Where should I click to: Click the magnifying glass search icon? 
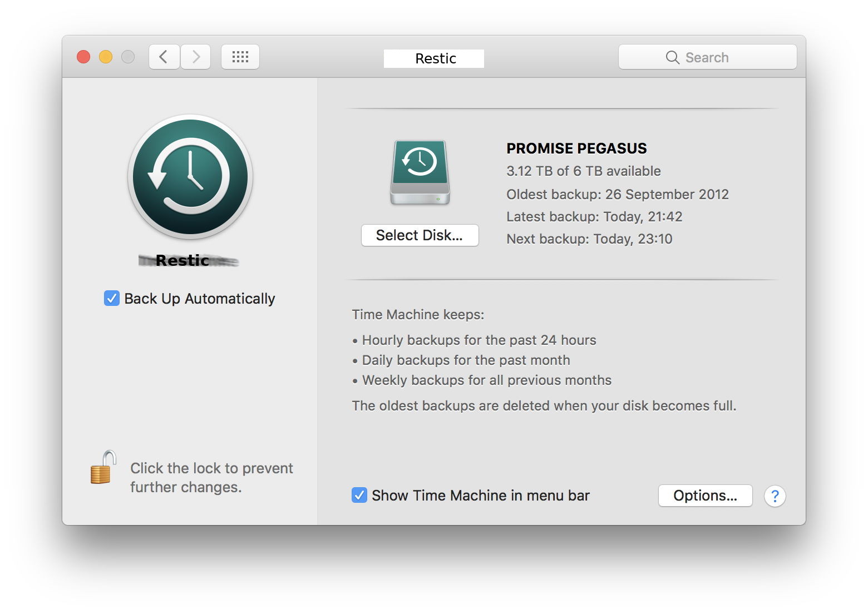(673, 57)
